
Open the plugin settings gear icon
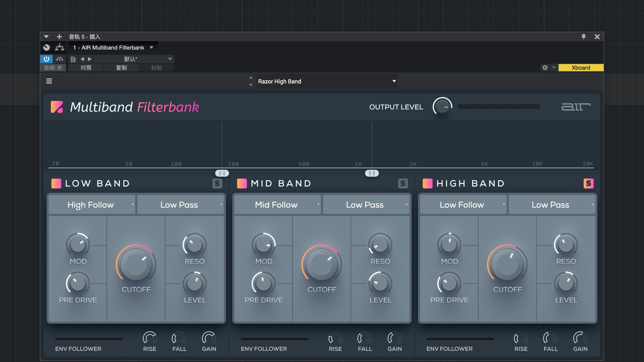tap(545, 68)
